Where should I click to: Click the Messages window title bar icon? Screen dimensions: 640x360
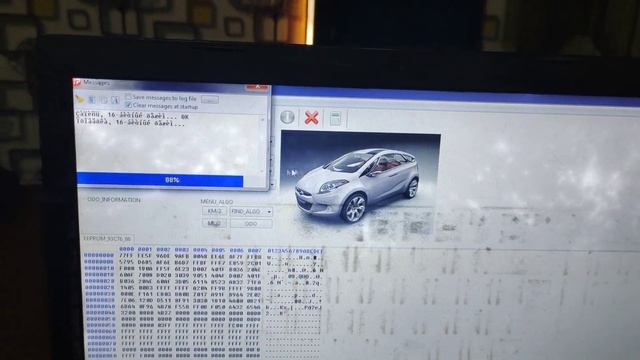pyautogui.click(x=77, y=82)
